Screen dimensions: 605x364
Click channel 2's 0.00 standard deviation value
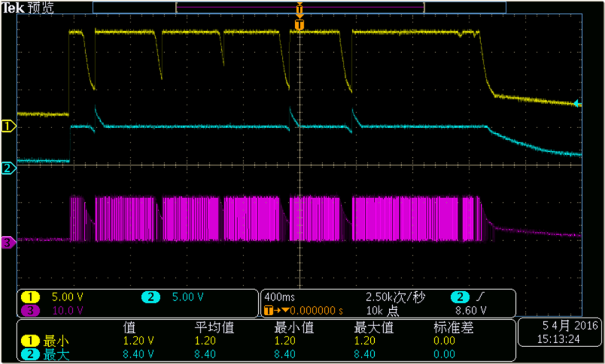[444, 354]
